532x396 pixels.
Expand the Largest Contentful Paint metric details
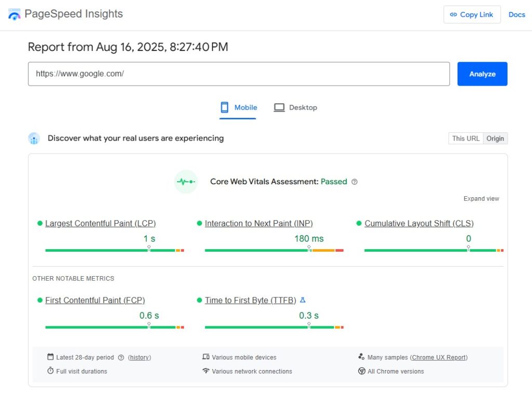click(x=100, y=223)
